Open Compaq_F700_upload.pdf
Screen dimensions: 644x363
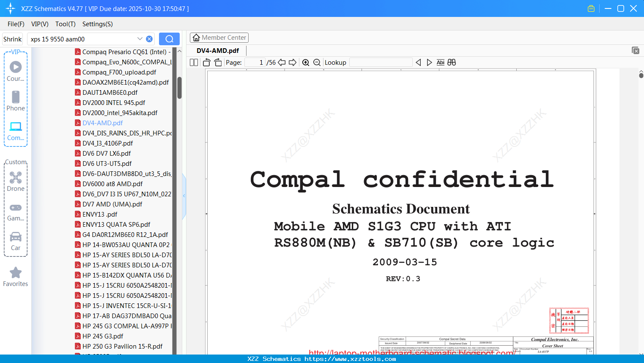tap(115, 72)
